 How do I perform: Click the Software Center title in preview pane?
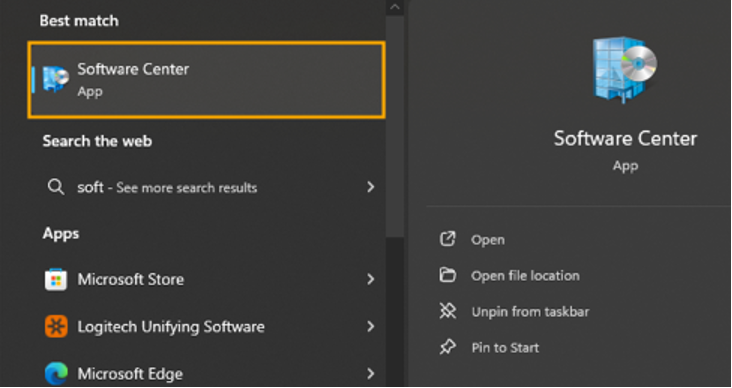[x=625, y=139]
